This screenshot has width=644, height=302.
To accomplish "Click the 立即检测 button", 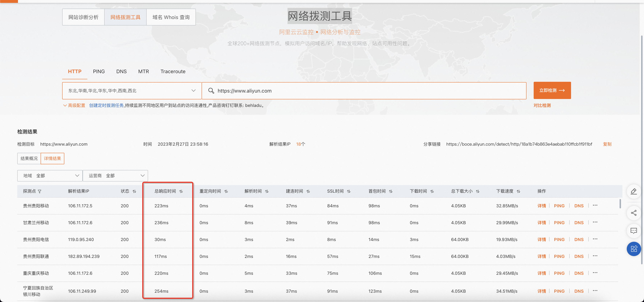I will tap(552, 90).
